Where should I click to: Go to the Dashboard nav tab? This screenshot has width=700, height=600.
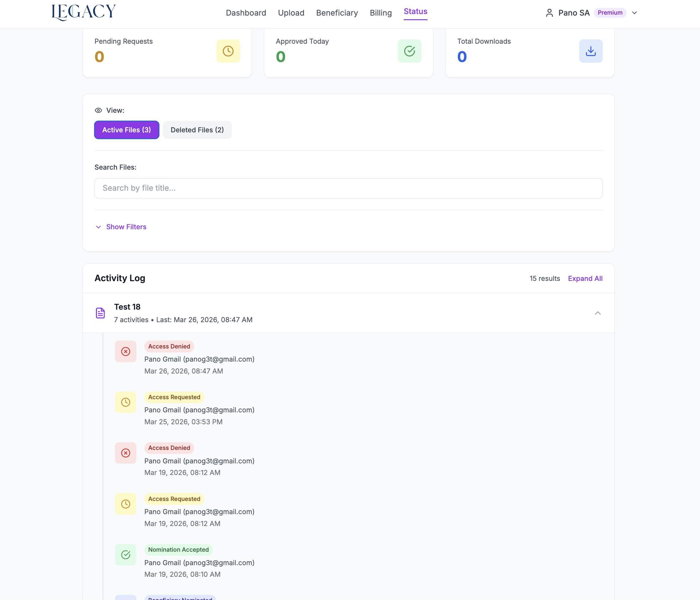tap(246, 13)
